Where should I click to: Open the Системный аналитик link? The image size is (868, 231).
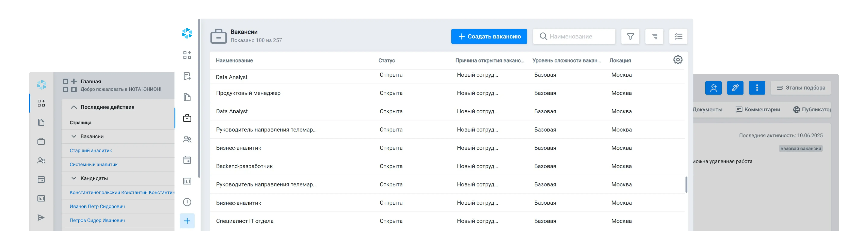(94, 165)
